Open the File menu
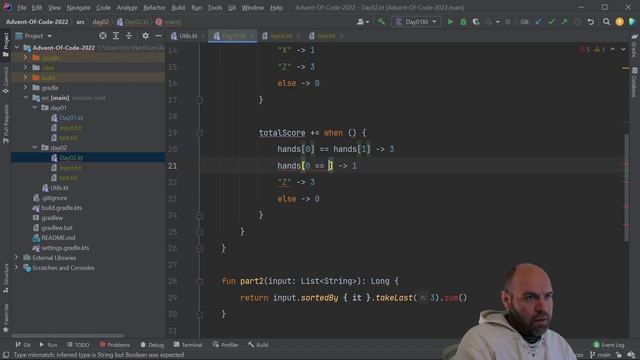 pos(21,7)
